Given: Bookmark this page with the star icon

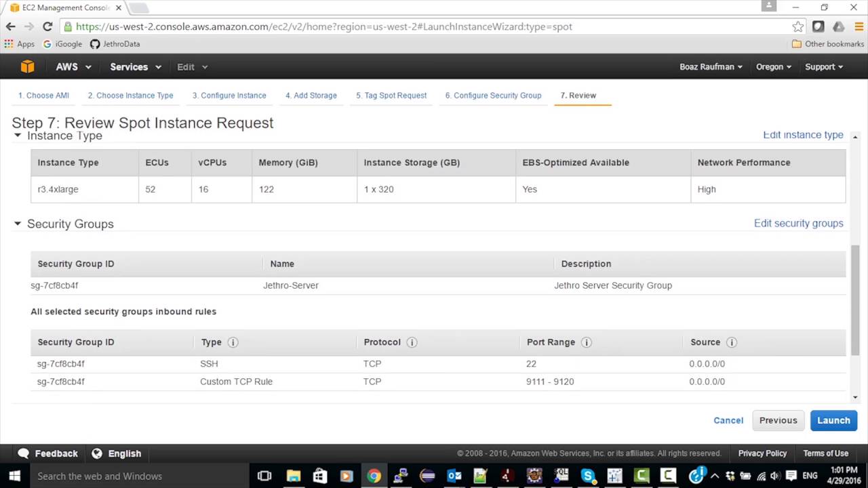Looking at the screenshot, I should click(798, 26).
